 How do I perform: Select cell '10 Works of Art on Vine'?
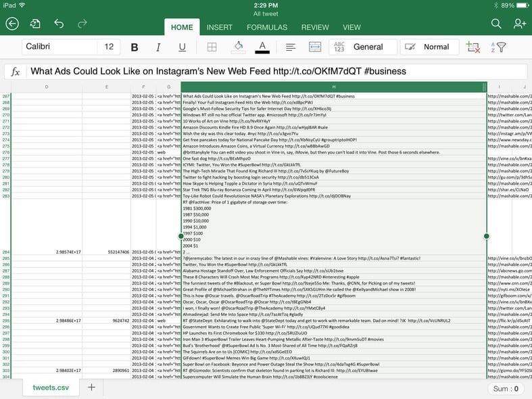click(334, 121)
